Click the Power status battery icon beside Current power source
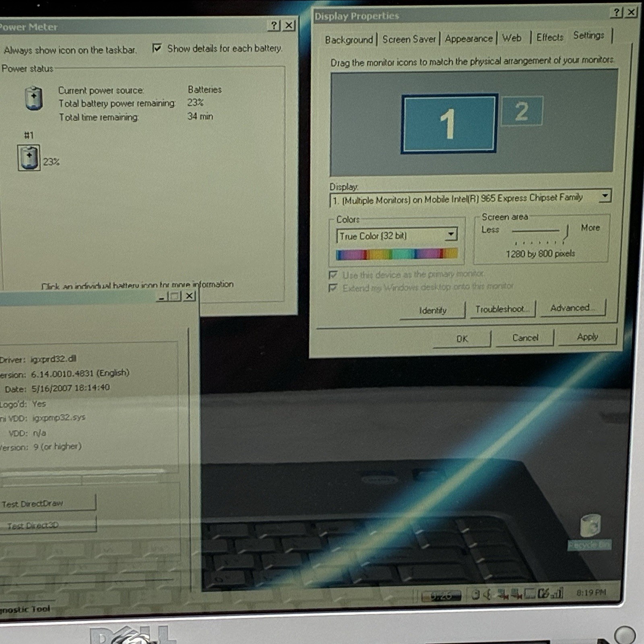 pos(34,98)
